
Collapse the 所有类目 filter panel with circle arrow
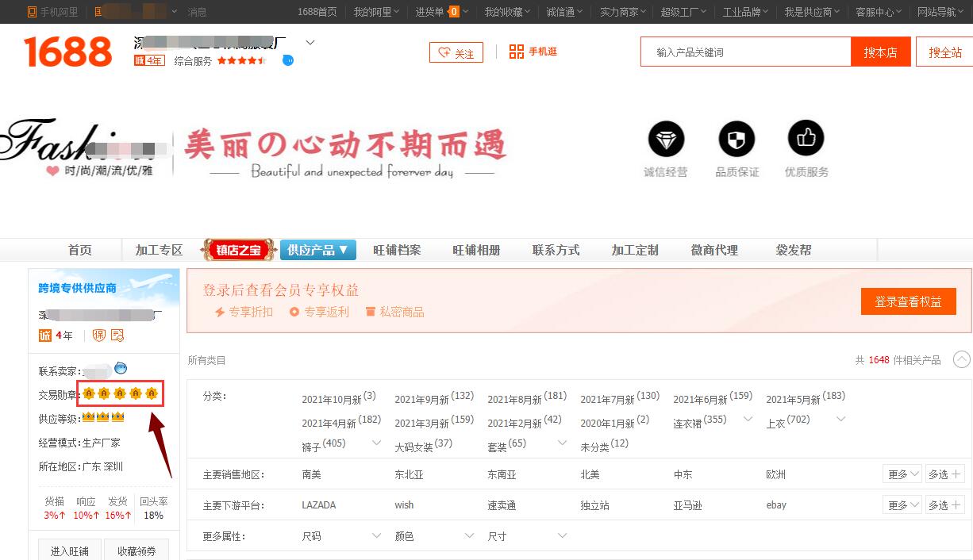point(961,360)
